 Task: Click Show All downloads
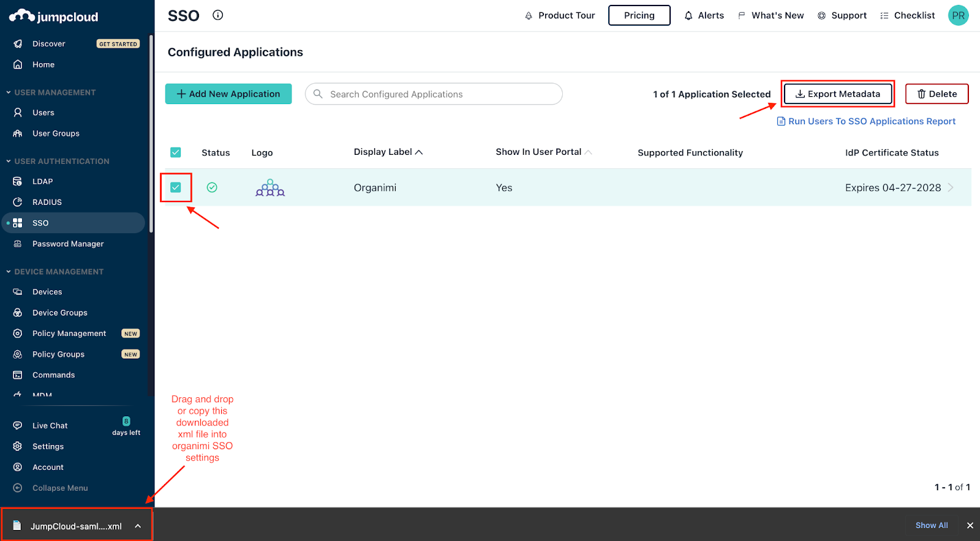click(x=932, y=525)
